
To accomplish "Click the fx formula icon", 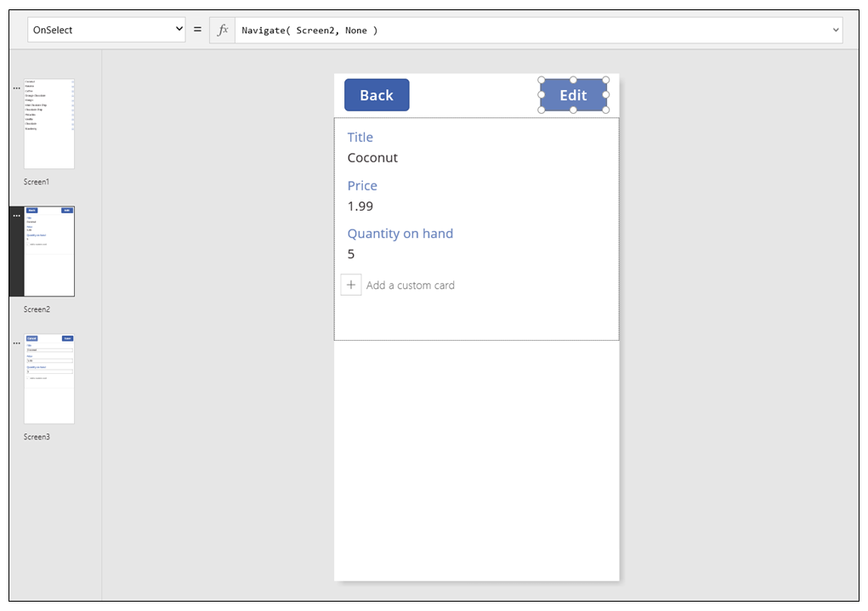I will (x=222, y=29).
